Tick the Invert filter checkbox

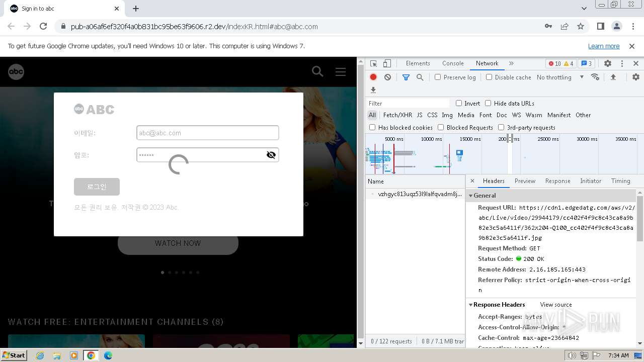(x=459, y=103)
